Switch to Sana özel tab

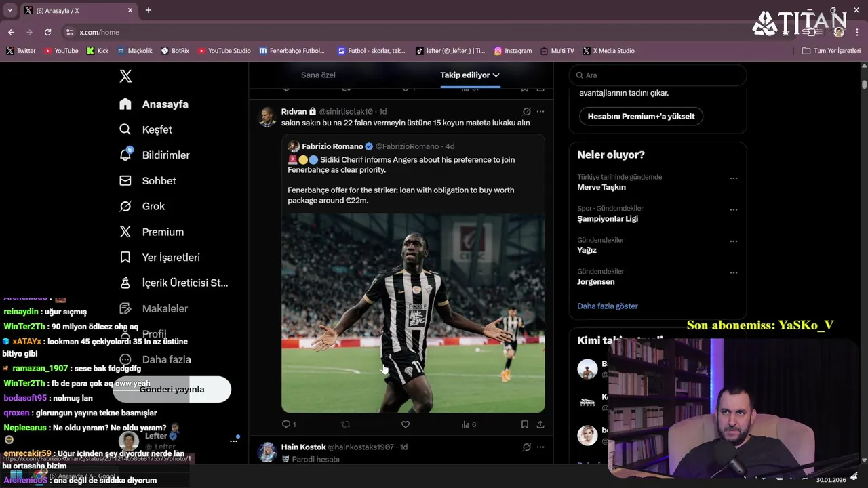[318, 75]
